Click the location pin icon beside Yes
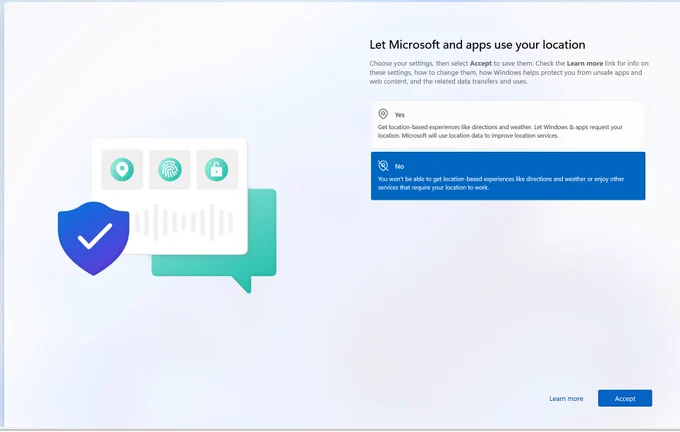The image size is (680, 432). (383, 114)
